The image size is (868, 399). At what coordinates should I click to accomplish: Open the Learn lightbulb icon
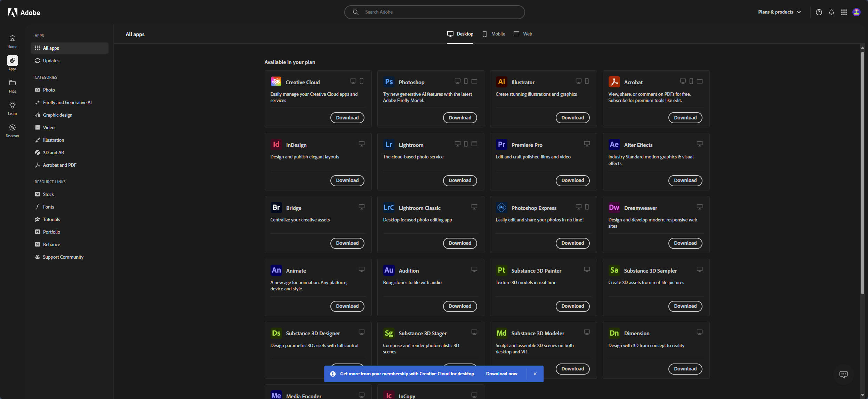tap(13, 105)
